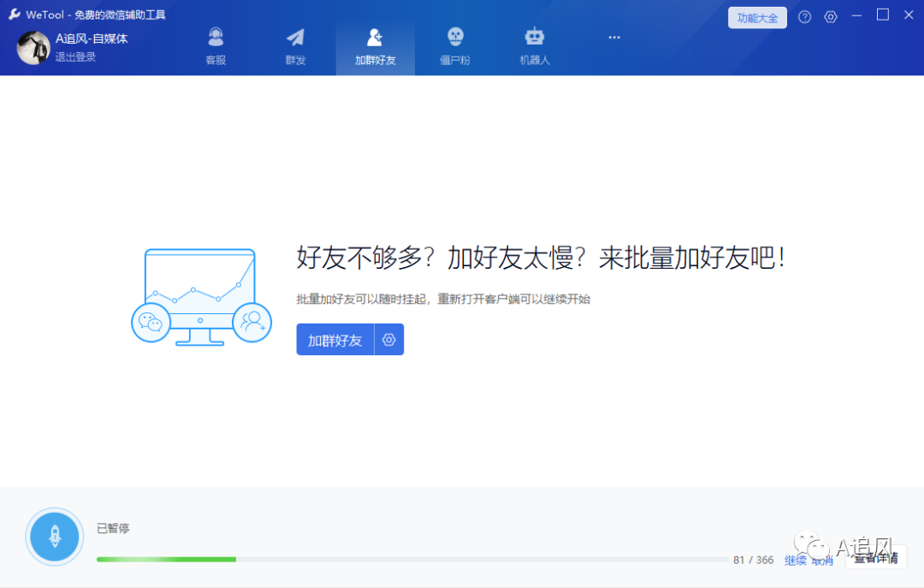Click 继续 to resume the task
This screenshot has height=588, width=924.
[x=795, y=561]
